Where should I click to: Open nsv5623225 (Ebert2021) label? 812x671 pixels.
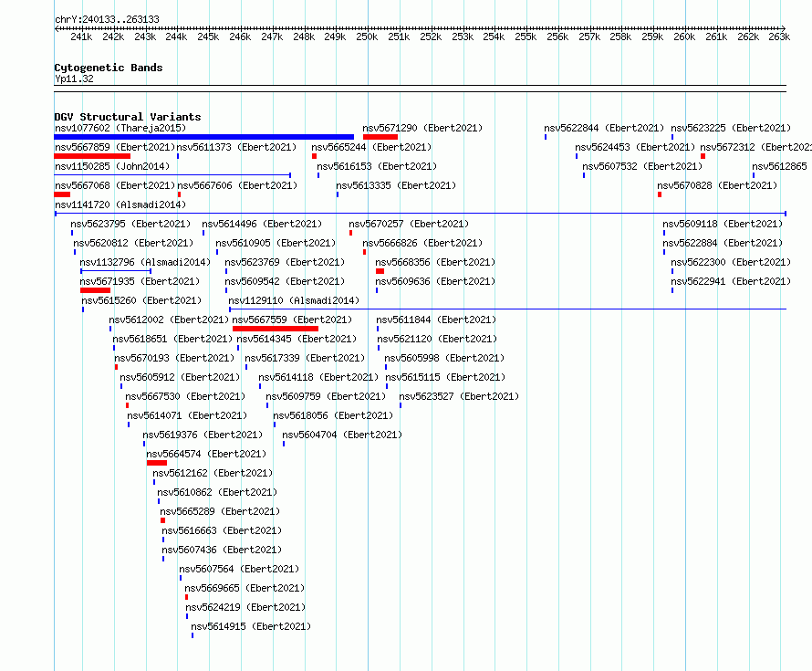(x=731, y=128)
